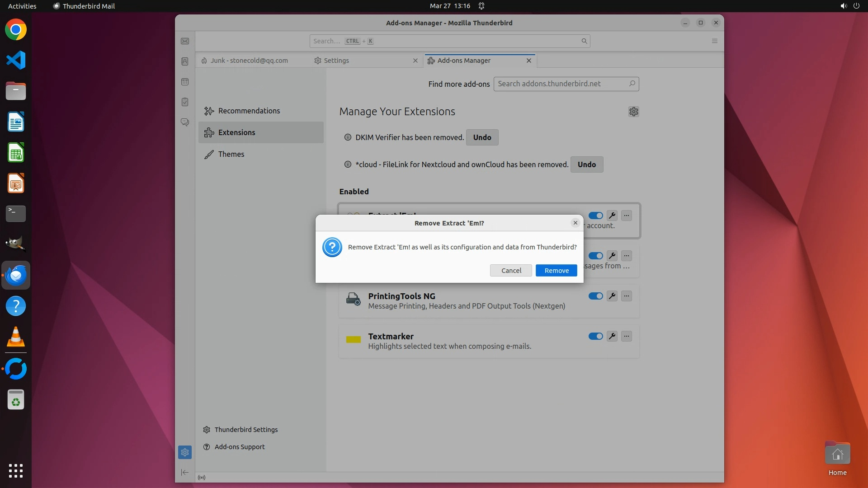Open the Mail sidebar icon
The height and width of the screenshot is (488, 868).
click(x=185, y=41)
